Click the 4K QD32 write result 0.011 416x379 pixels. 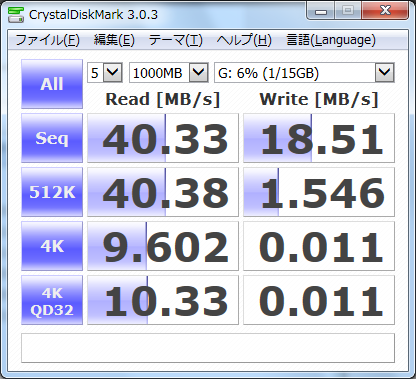(319, 300)
